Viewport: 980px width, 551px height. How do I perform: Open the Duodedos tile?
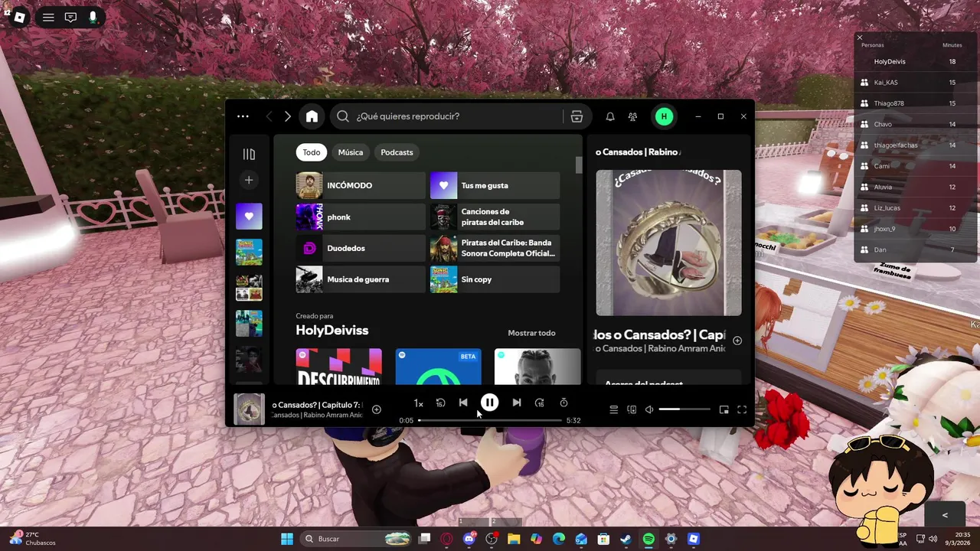[361, 248]
